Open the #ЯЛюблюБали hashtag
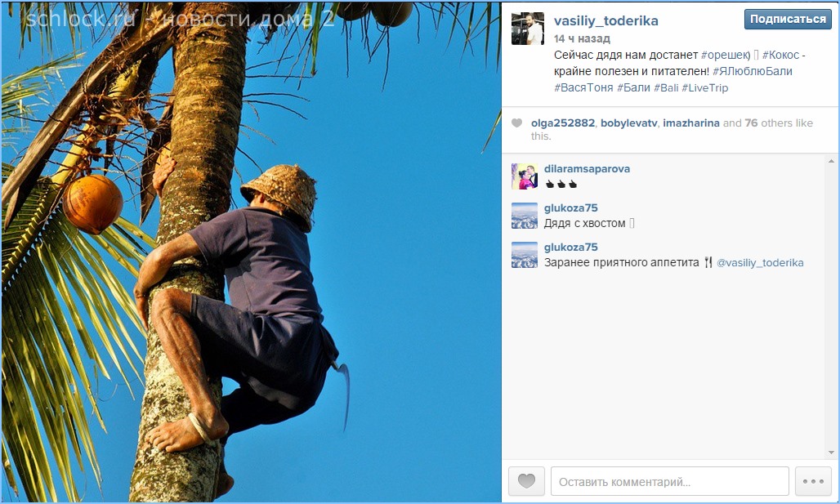The image size is (840, 504). point(752,71)
